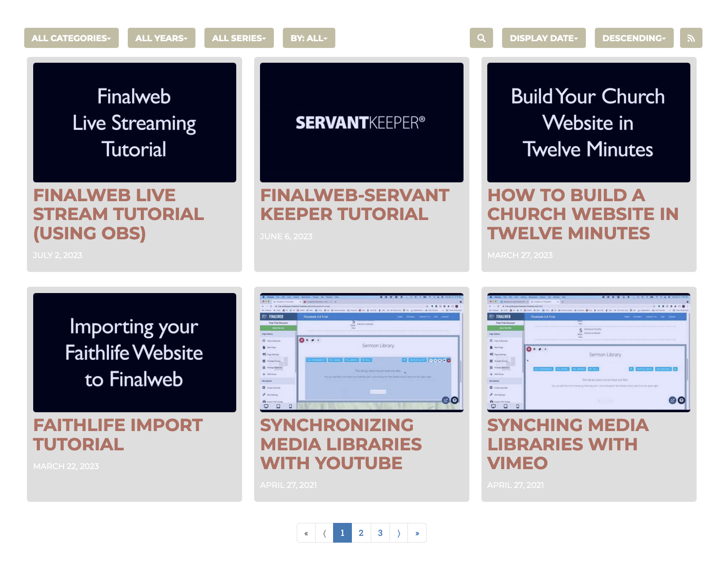Viewport: 728px width, 561px height.
Task: Open Faithlife Import Tutorial title link
Action: (117, 435)
